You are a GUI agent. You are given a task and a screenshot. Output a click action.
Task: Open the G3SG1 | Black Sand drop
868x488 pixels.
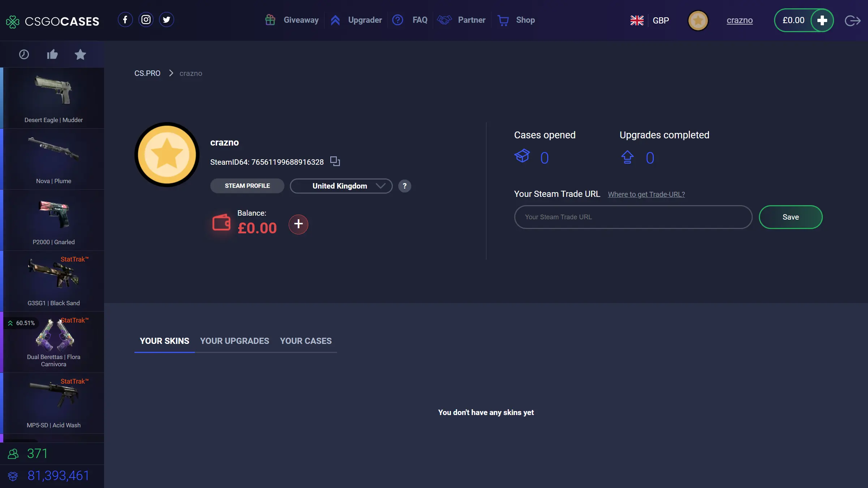point(53,281)
